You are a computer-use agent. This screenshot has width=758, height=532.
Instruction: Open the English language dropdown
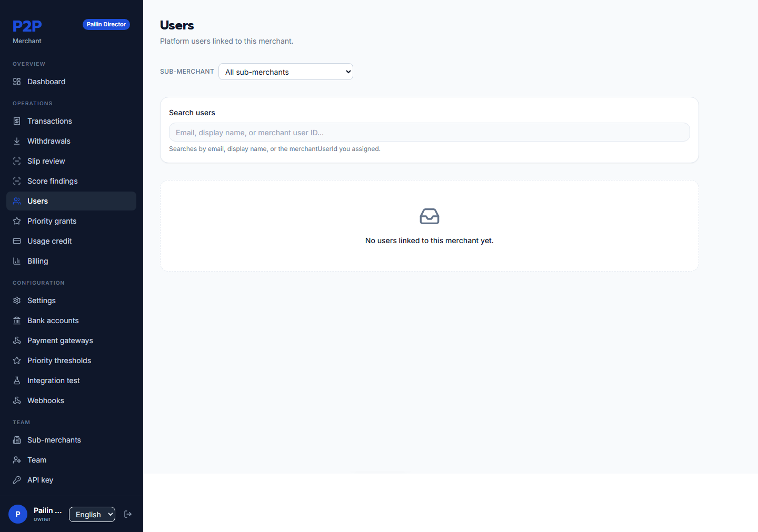click(x=92, y=514)
